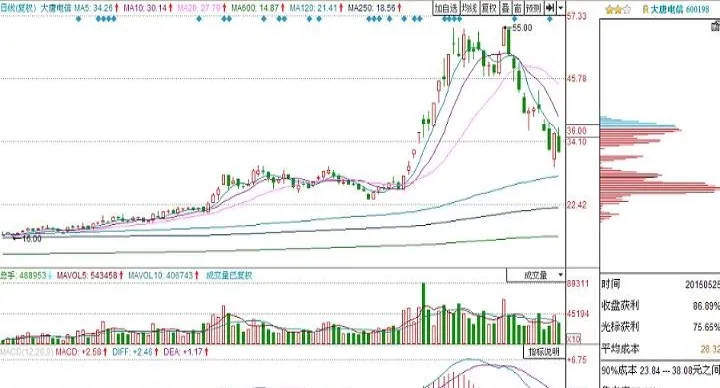Click the 加自选 button
720x388 pixels.
click(x=446, y=8)
